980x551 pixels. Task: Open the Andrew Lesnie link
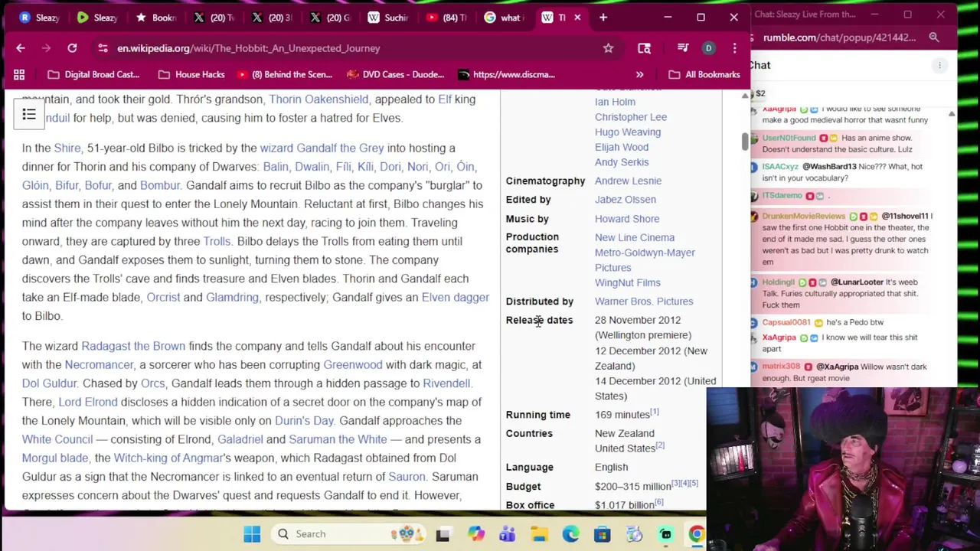click(628, 181)
